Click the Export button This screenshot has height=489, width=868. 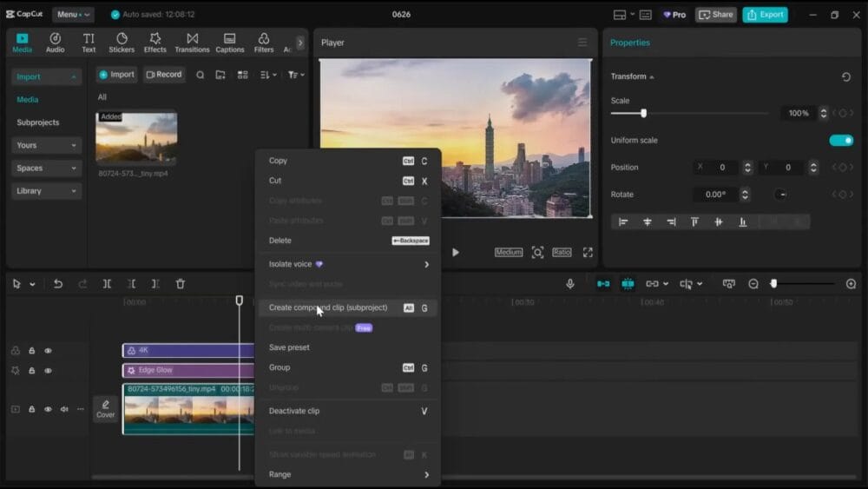(x=765, y=15)
